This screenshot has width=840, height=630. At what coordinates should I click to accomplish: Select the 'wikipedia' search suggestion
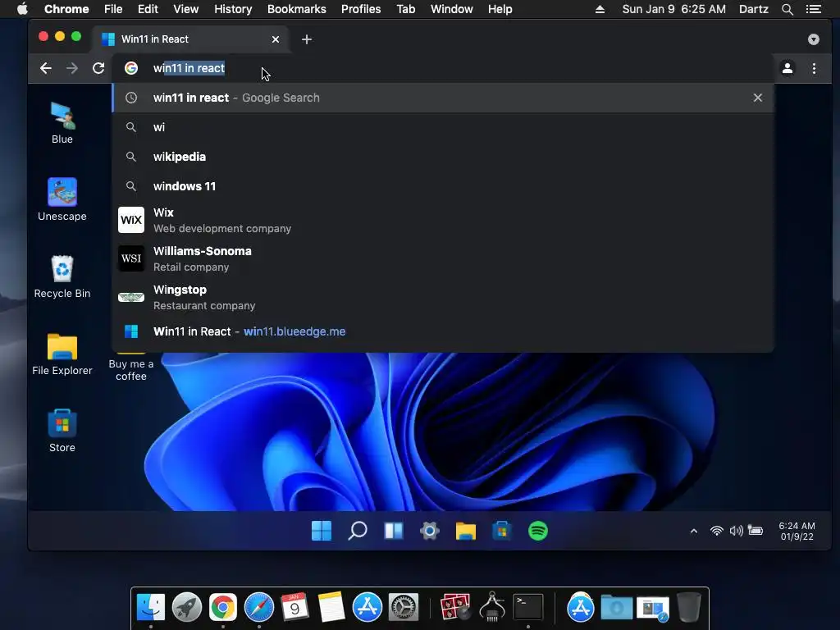point(442,157)
